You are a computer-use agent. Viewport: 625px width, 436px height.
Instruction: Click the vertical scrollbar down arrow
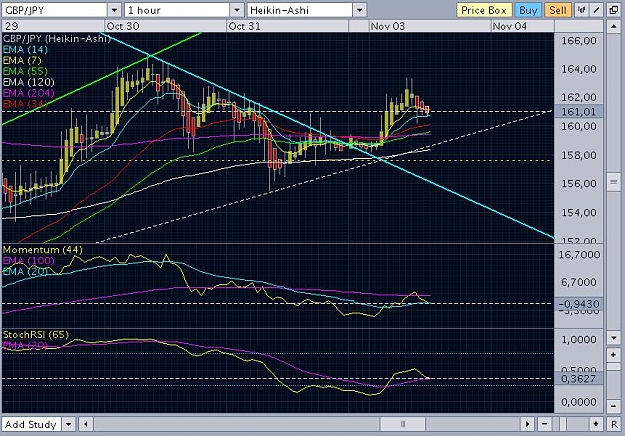[613, 338]
